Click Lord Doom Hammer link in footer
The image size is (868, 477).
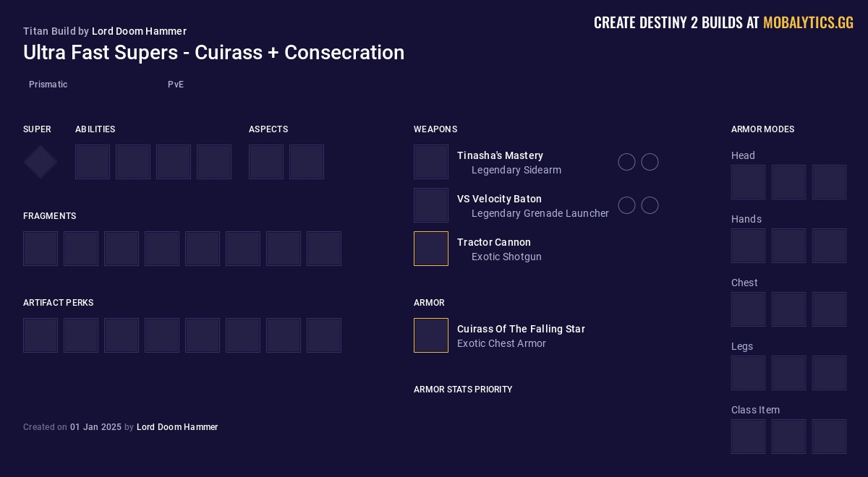pos(177,427)
